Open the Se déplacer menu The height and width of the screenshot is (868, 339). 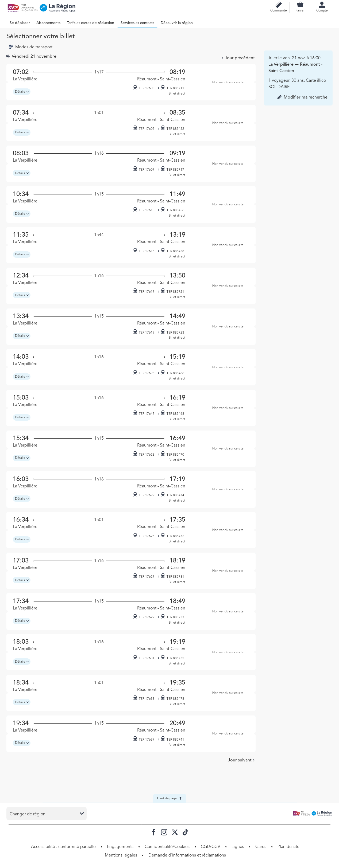click(x=20, y=23)
